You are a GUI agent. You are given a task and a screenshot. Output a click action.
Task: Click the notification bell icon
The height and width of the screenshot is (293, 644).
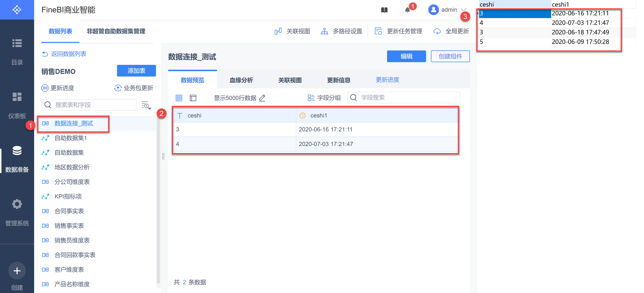tap(407, 10)
